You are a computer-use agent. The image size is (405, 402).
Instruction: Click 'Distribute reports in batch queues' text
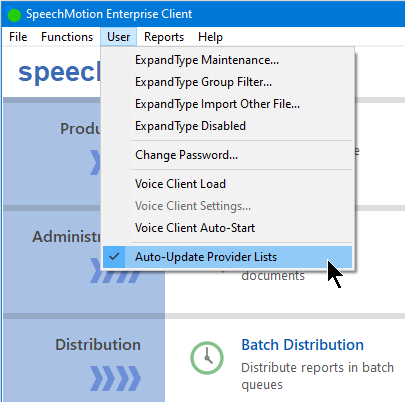[317, 376]
